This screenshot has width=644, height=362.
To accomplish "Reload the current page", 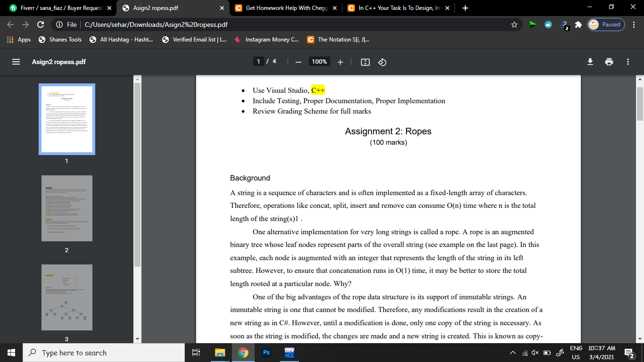I will coord(41,25).
